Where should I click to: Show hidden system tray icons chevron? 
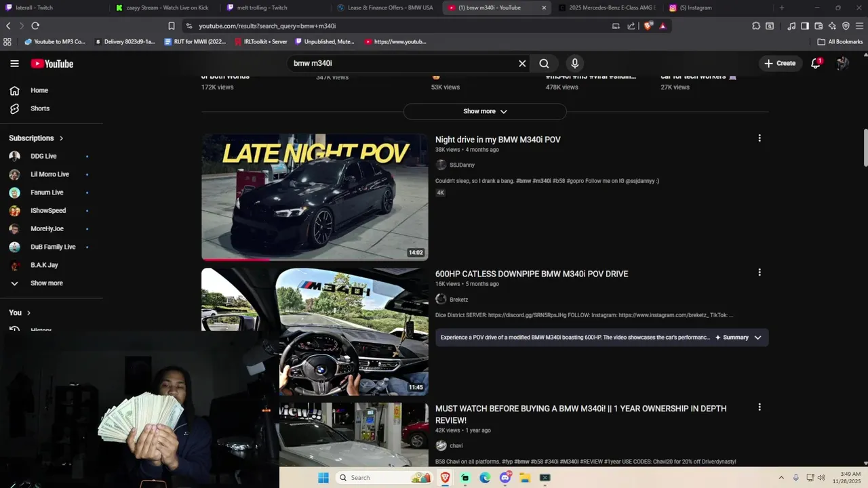(781, 477)
